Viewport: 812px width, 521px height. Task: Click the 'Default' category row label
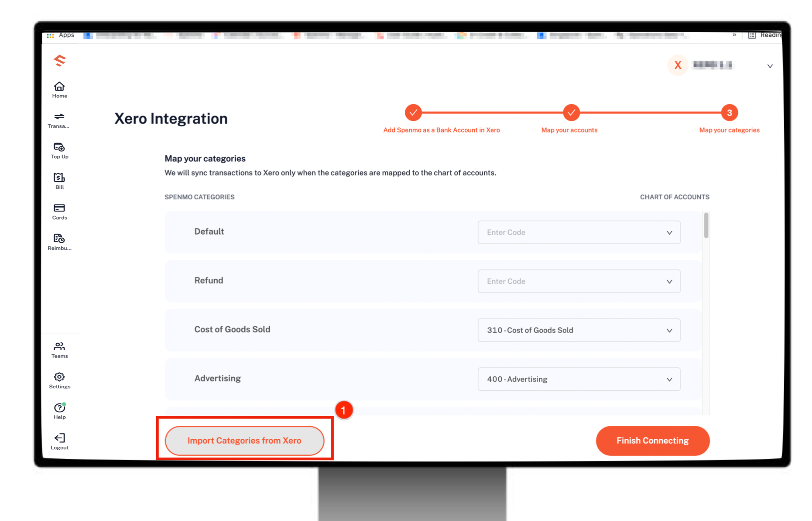(x=209, y=232)
